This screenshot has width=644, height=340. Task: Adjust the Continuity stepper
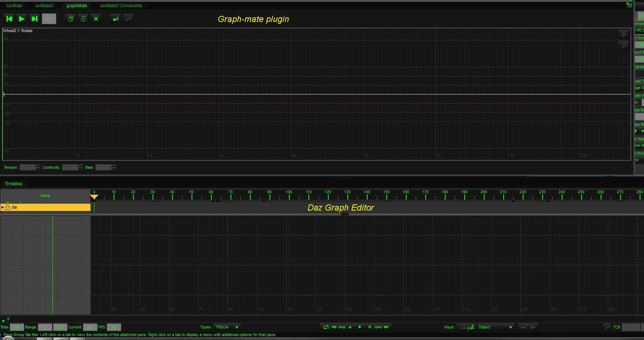(80, 167)
